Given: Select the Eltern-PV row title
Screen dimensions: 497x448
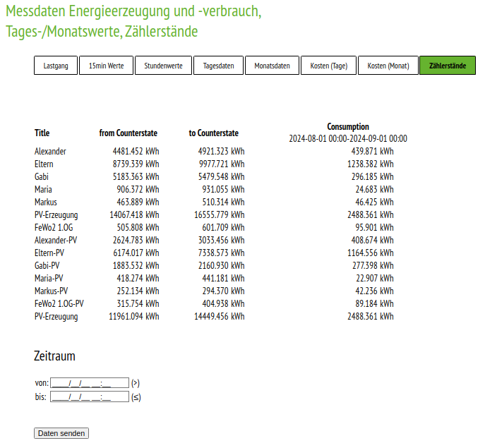Looking at the screenshot, I should click(49, 253).
